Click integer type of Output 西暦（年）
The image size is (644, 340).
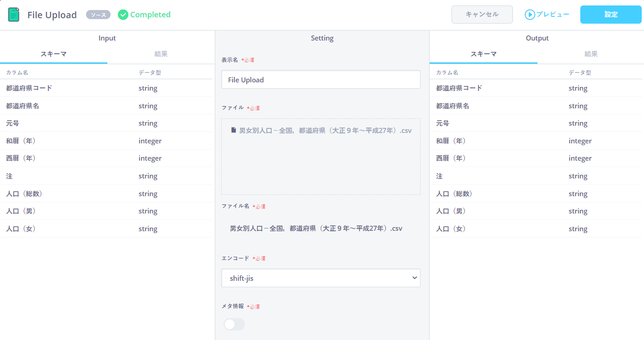click(x=580, y=158)
